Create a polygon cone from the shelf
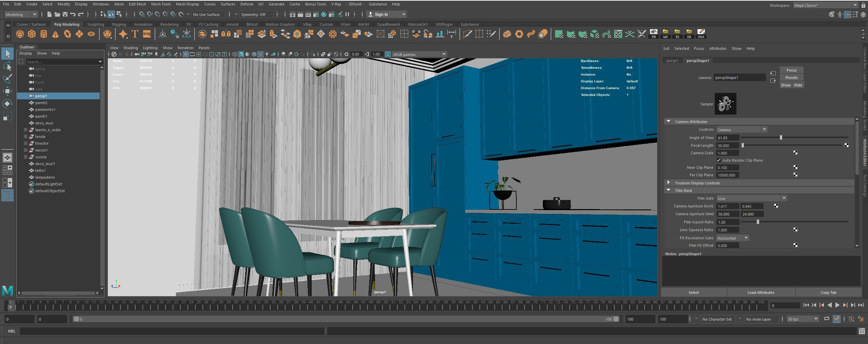The width and height of the screenshot is (868, 344). (56, 34)
